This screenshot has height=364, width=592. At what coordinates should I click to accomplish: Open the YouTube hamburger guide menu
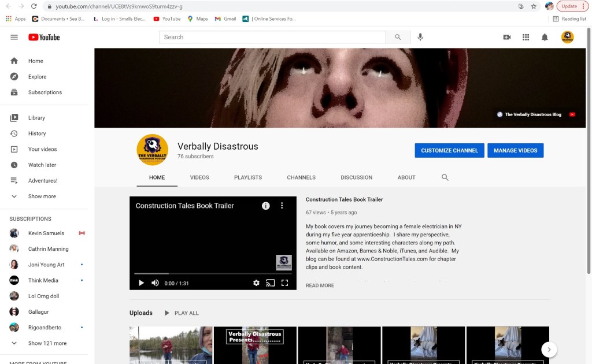coord(14,37)
